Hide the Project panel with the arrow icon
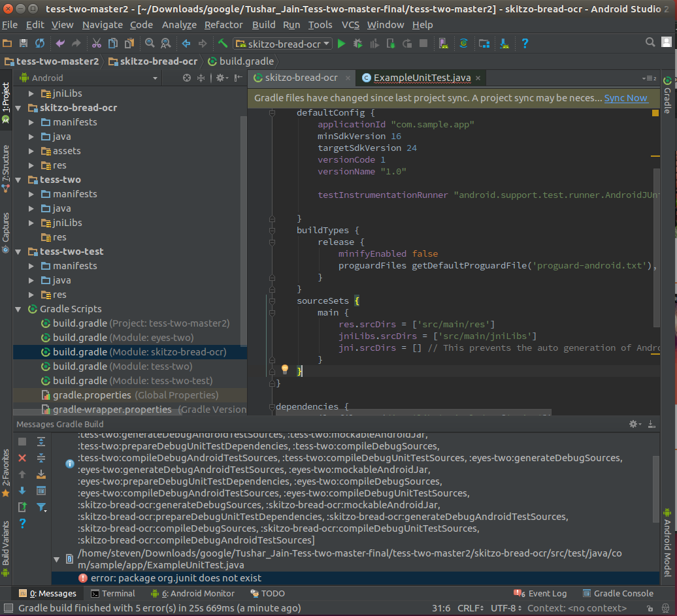Screen dimensions: 677x616 tap(238, 78)
